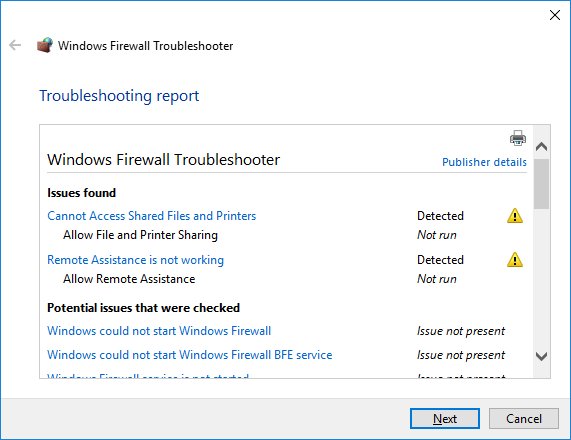Open Remote Assistance is not working link
Screen dimensions: 571x440
(x=135, y=260)
